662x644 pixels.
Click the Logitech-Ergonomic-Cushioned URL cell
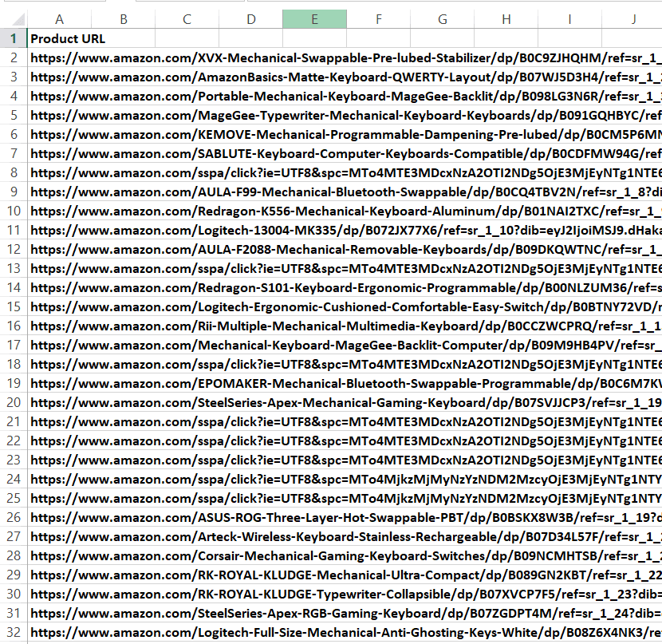(x=345, y=306)
